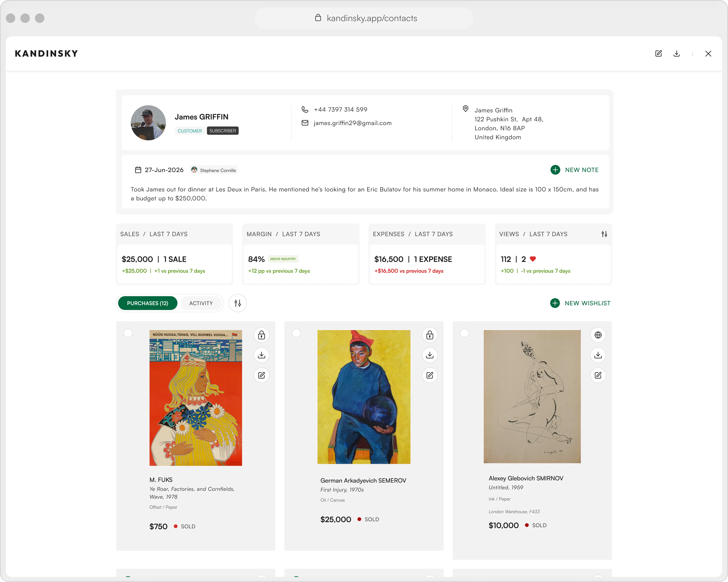Click the KANDINSKY logo
The width and height of the screenshot is (728, 582).
click(46, 54)
